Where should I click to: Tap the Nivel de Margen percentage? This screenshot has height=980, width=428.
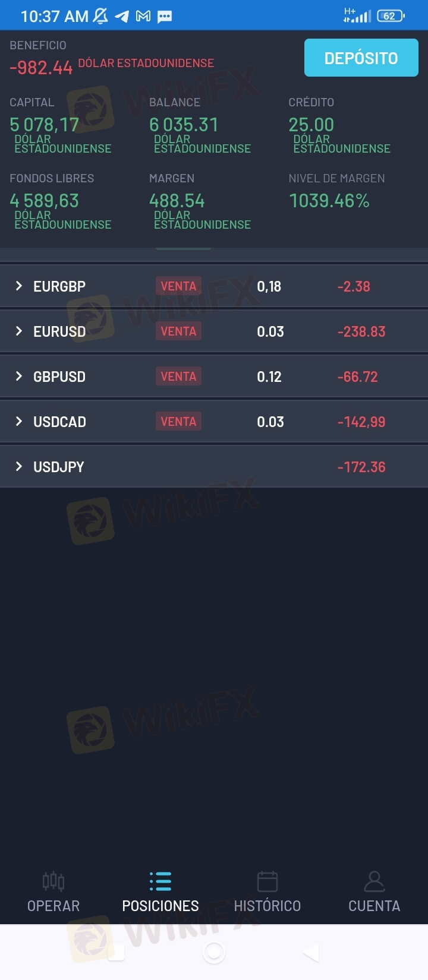click(329, 201)
